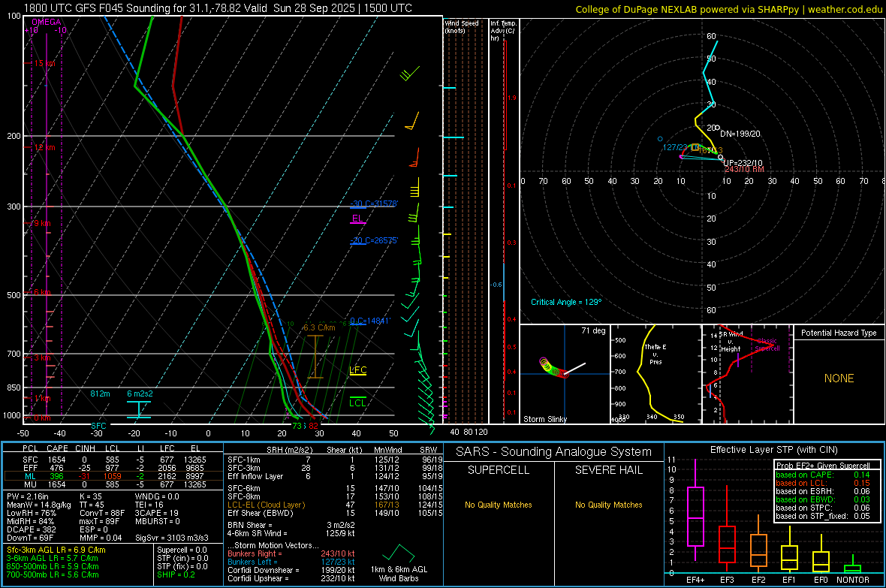Click the SHIP = 0.2 value

[176, 574]
